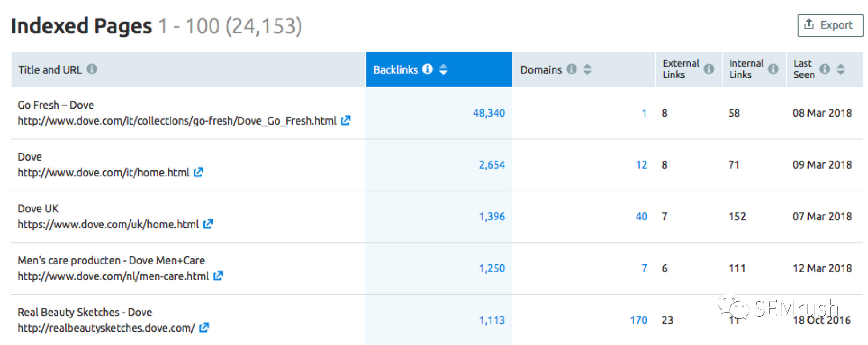868x345 pixels.
Task: Open Dove_Go_Fresh.html external link icon
Action: tap(345, 120)
